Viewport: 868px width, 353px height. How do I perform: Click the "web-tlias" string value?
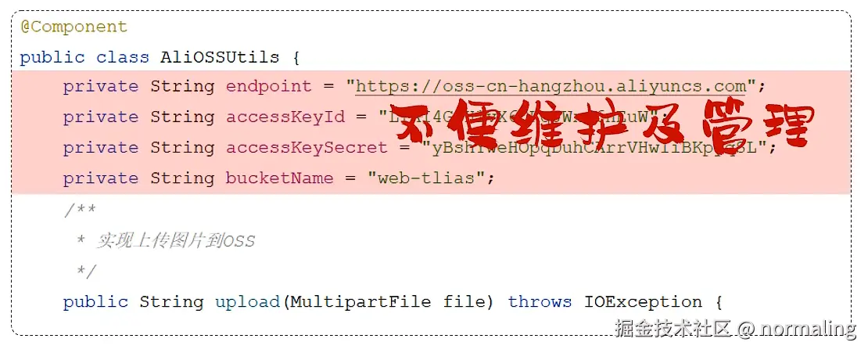click(x=425, y=178)
